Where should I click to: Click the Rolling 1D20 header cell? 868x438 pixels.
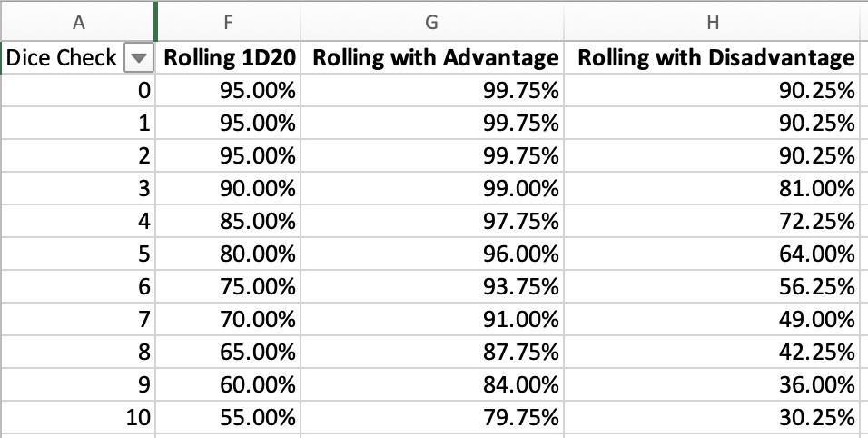click(x=230, y=59)
